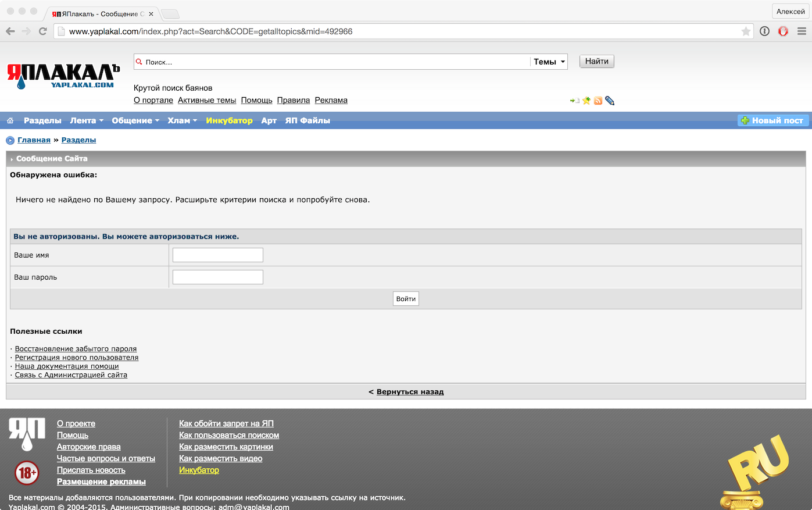The image size is (812, 510).
Task: Open Chrome hamburger menu
Action: (802, 31)
